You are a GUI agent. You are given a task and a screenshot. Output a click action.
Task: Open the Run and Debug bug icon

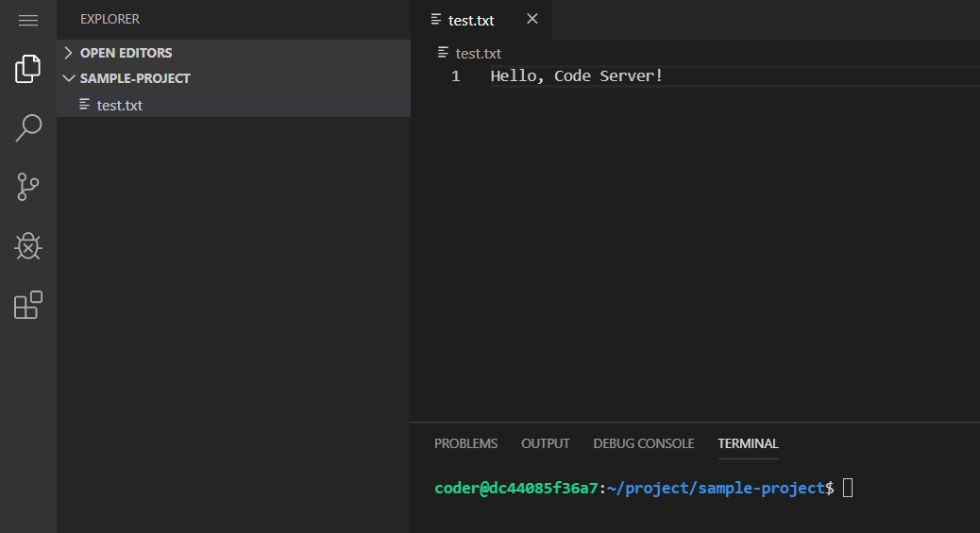coord(28,246)
